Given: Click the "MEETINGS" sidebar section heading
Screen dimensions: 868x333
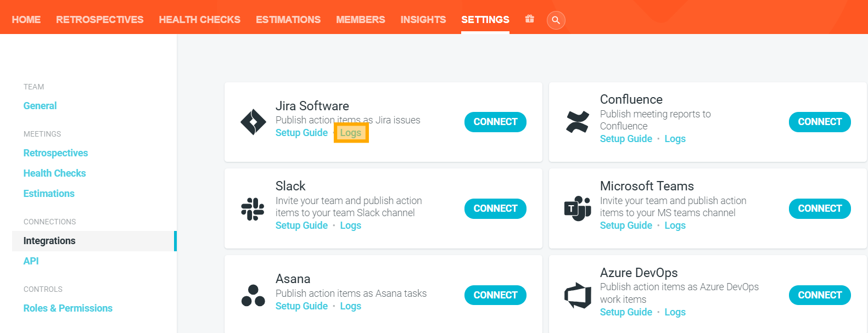Looking at the screenshot, I should coord(42,134).
